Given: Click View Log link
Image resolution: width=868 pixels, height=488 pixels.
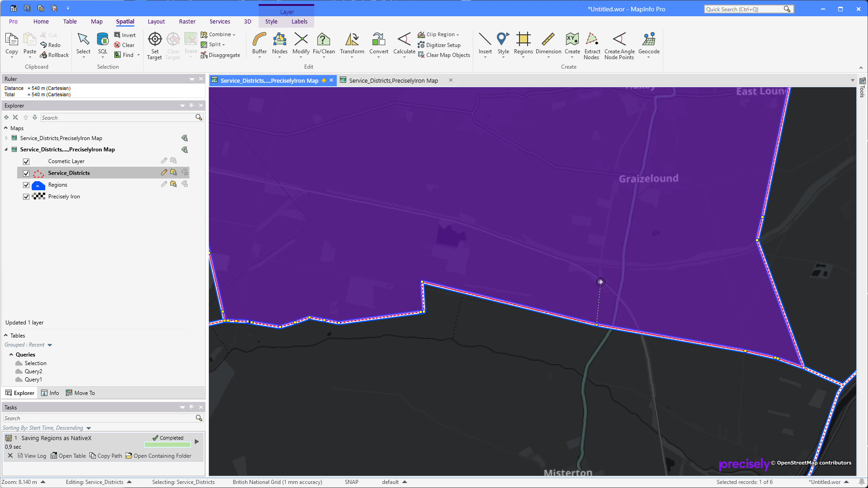Looking at the screenshot, I should pos(32,456).
